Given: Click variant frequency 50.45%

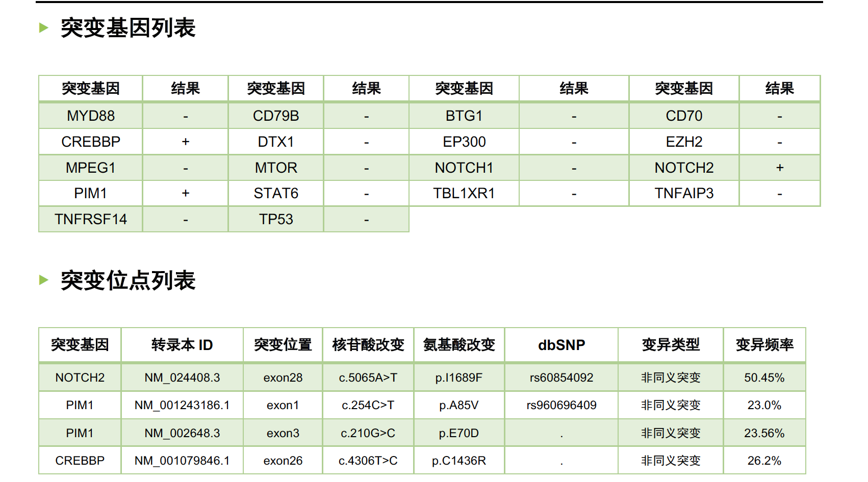Looking at the screenshot, I should coord(764,378).
